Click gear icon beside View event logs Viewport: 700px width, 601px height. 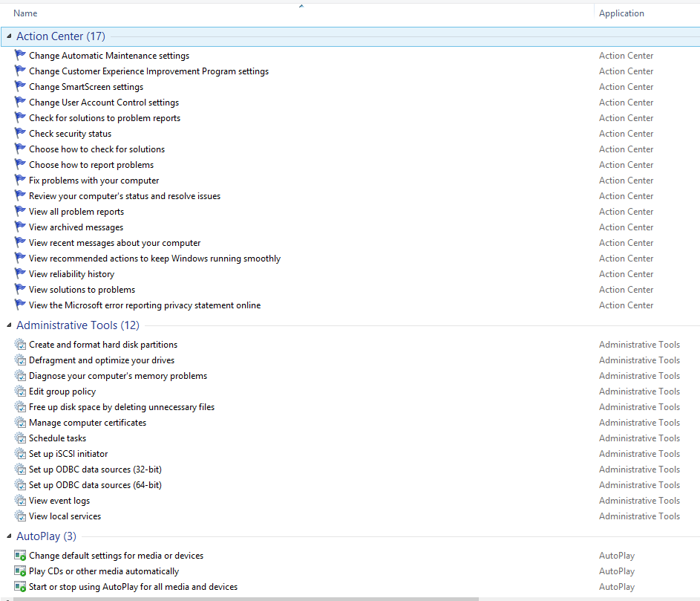20,501
